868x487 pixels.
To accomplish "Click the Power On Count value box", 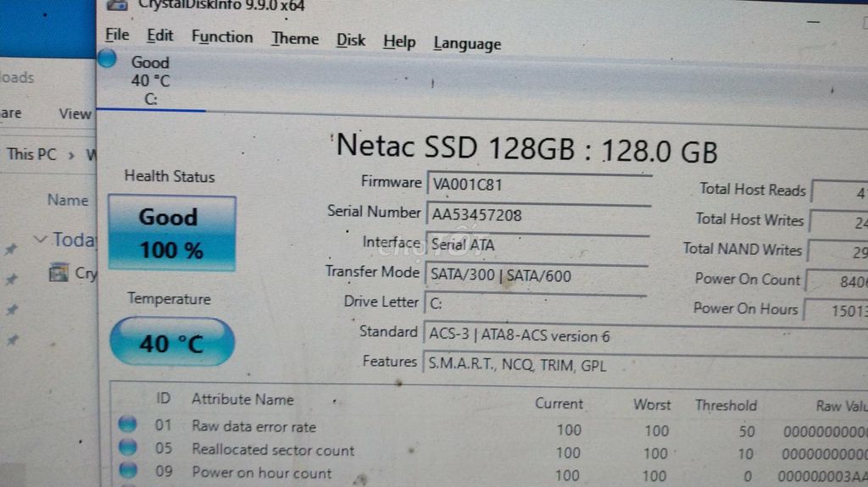I will (837, 281).
